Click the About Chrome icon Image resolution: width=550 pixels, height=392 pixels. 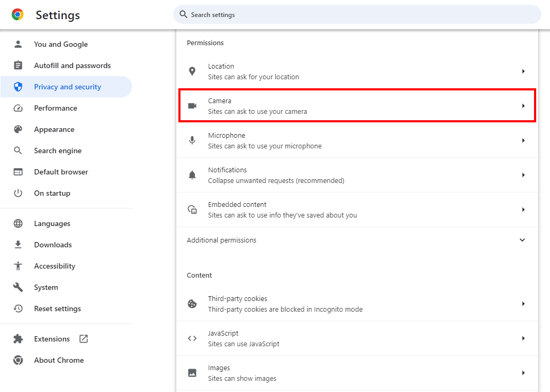tap(18, 360)
